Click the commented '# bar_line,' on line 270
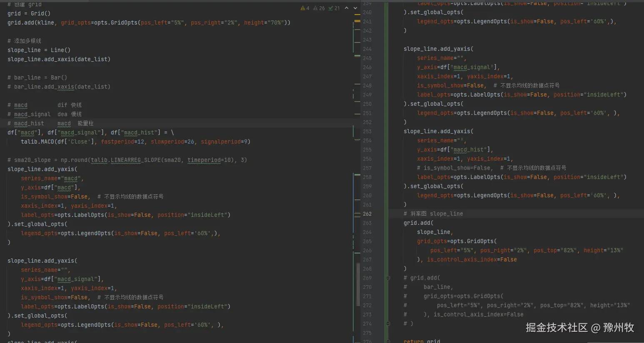The image size is (644, 343). click(x=428, y=287)
